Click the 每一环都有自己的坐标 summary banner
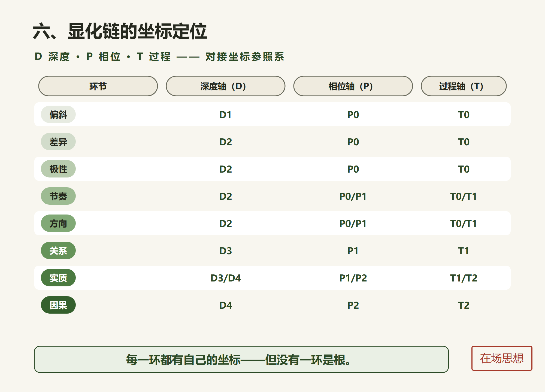Viewport: 545px width, 392px height. click(x=241, y=359)
